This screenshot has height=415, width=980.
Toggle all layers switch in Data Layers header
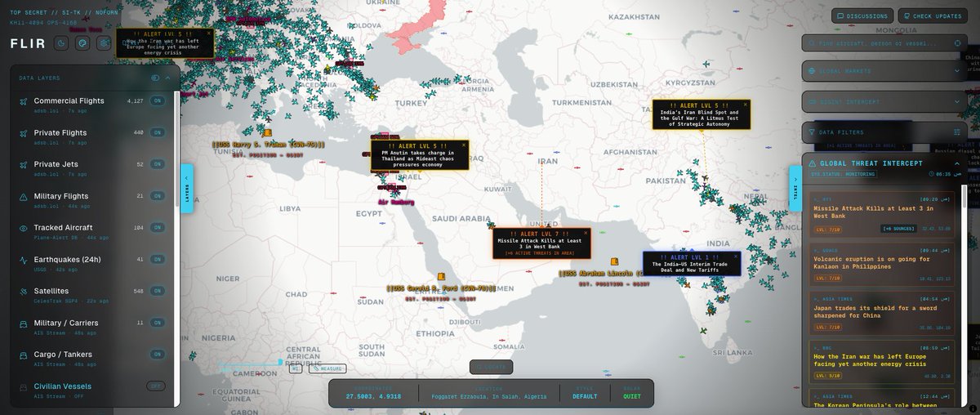[155, 78]
